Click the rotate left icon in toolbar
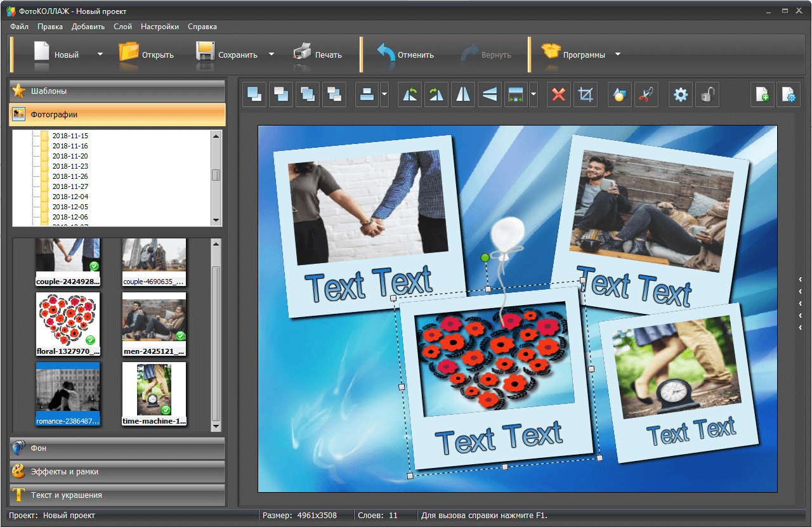Viewport: 812px width, 527px height. 410,95
